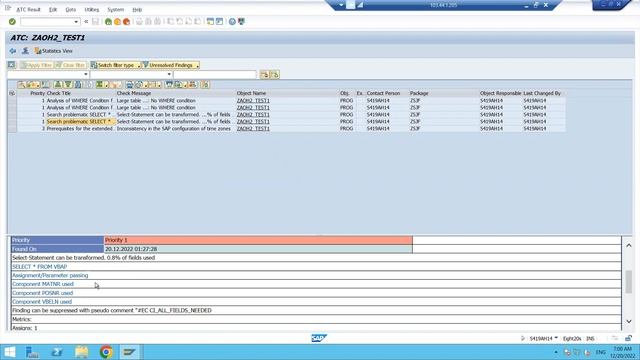Click the Total sum icon in grid toolbar

pos(100,84)
